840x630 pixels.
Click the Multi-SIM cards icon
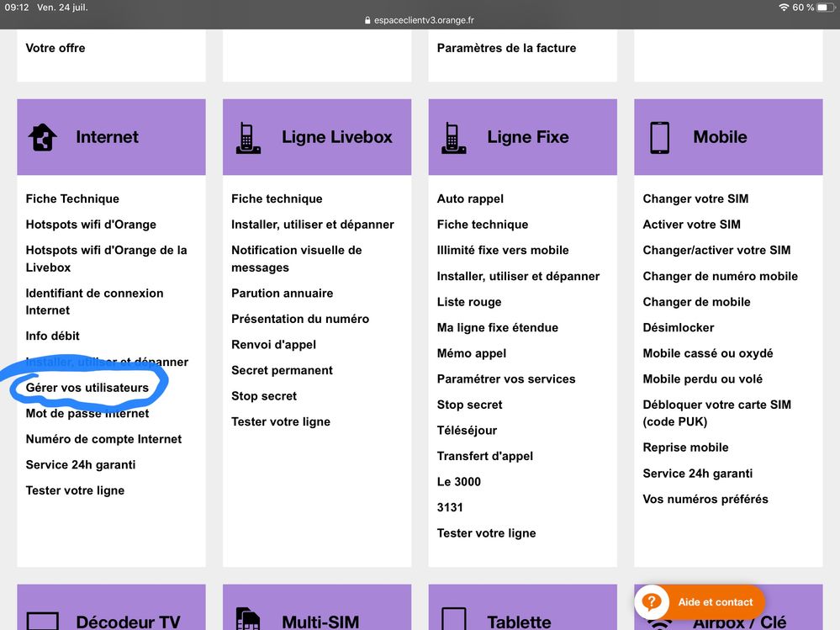(248, 619)
